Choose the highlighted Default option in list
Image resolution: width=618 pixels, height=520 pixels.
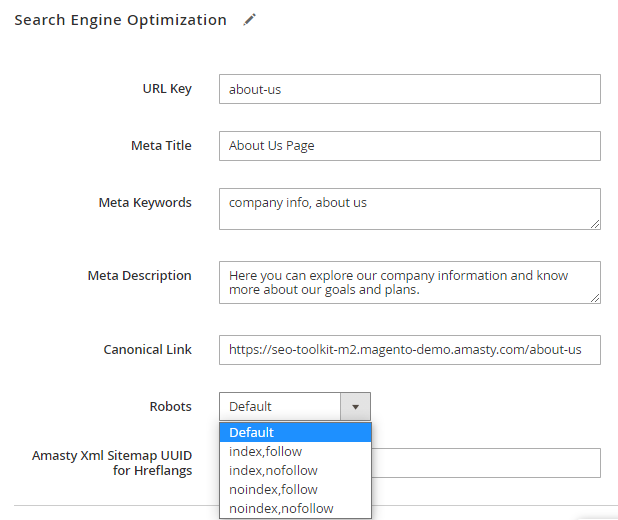[295, 433]
